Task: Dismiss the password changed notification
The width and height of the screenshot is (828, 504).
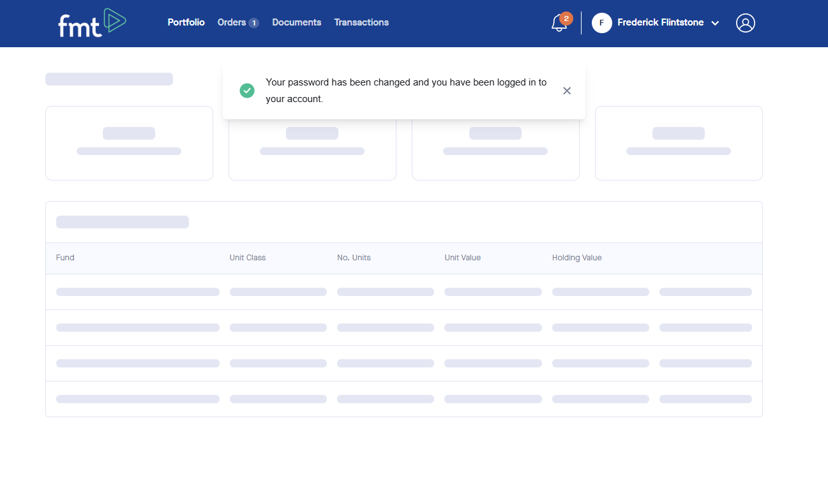Action: [567, 91]
